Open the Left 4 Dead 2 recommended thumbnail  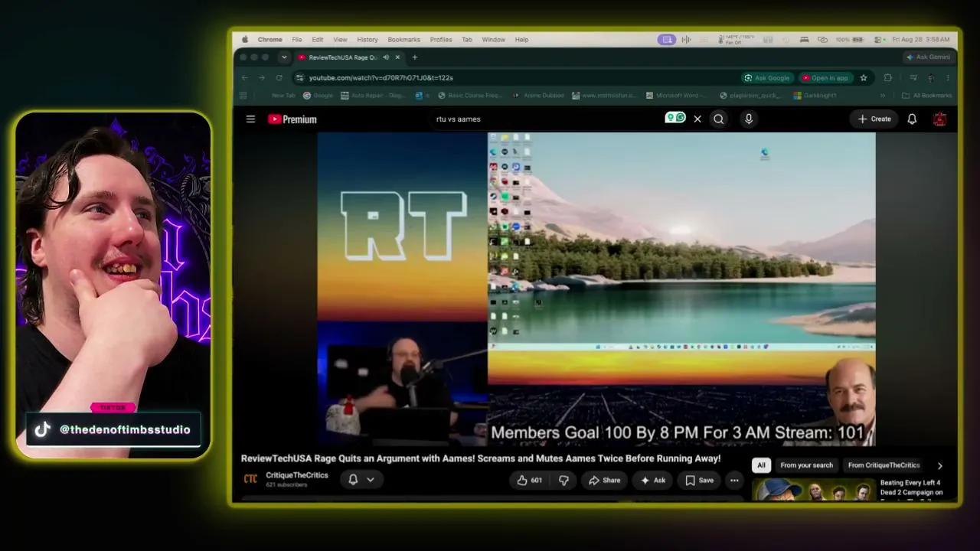pos(813,490)
